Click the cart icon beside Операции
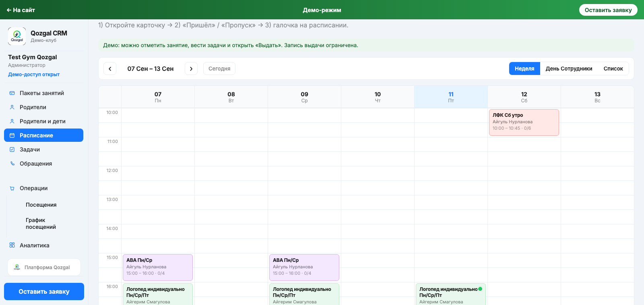 click(x=12, y=188)
